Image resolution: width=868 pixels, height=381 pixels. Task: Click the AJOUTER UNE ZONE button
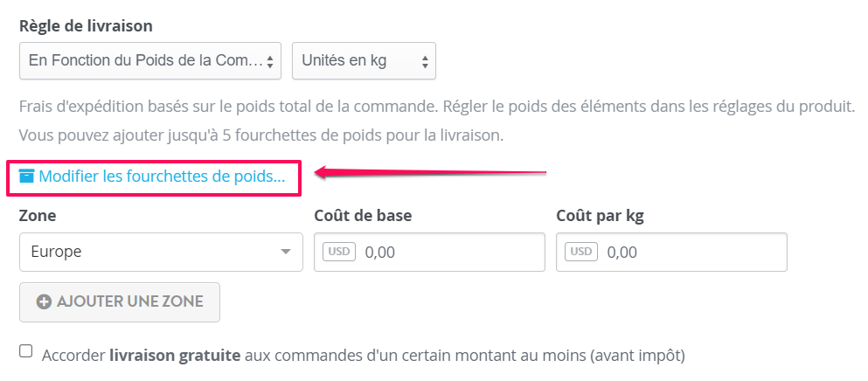(x=120, y=302)
